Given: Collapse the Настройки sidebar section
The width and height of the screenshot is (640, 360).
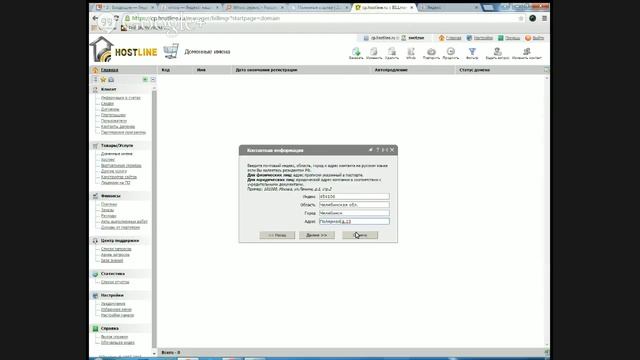Looking at the screenshot, I should (x=112, y=295).
